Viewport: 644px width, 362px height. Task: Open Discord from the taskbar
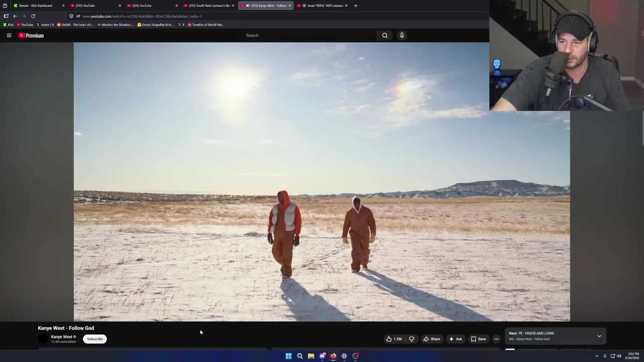tap(322, 356)
